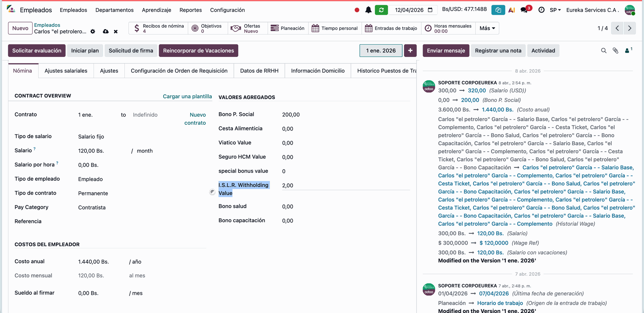Image resolution: width=644 pixels, height=313 pixels.
Task: Discard changes with the X icon
Action: pyautogui.click(x=116, y=32)
